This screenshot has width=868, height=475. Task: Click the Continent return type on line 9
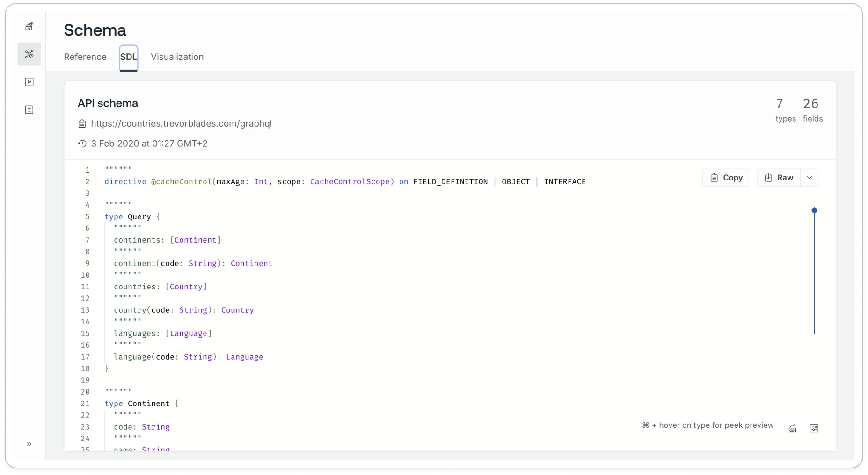[251, 264]
